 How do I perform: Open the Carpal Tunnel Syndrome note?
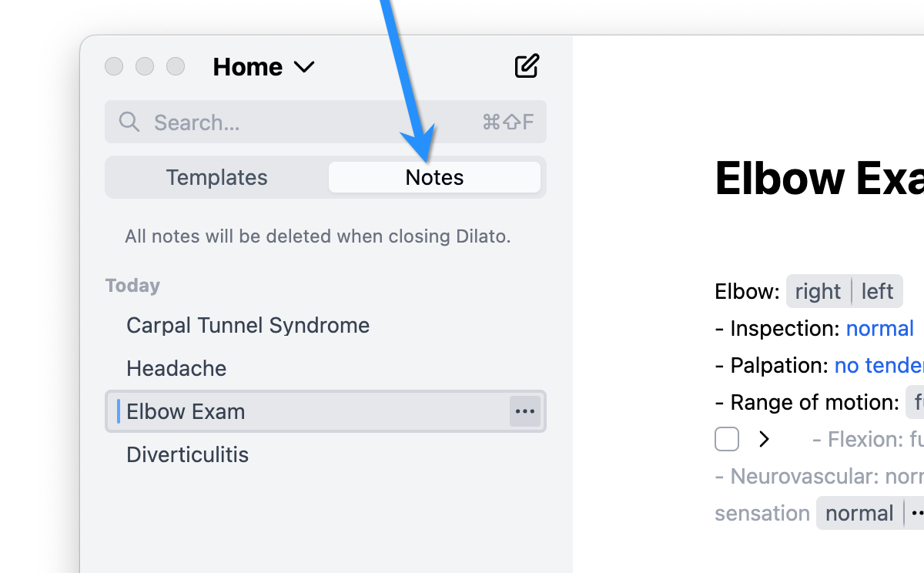tap(248, 325)
